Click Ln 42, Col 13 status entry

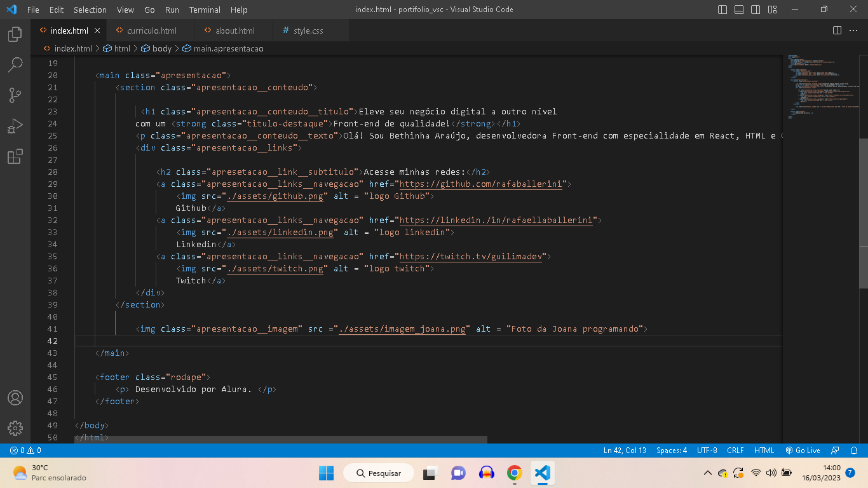click(x=625, y=451)
